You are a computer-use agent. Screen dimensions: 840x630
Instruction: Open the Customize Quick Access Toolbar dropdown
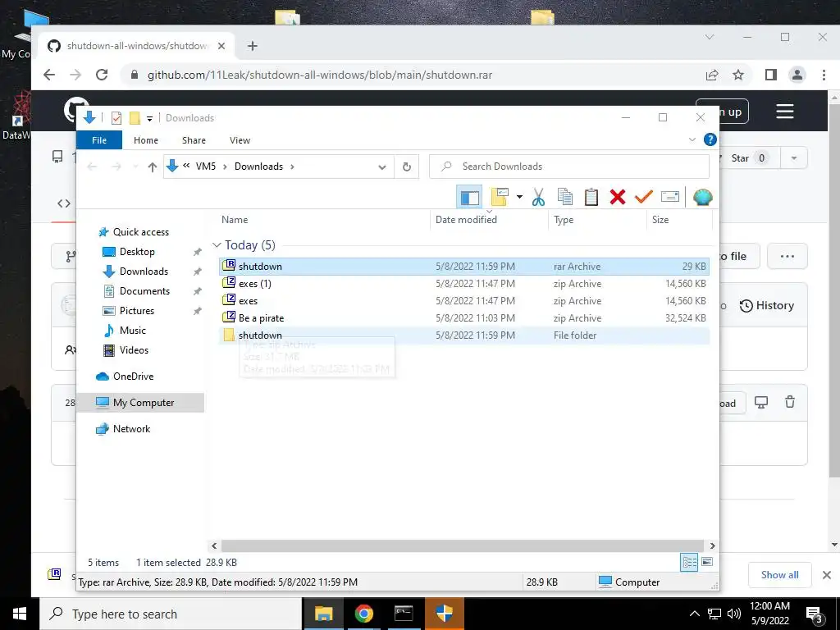149,118
